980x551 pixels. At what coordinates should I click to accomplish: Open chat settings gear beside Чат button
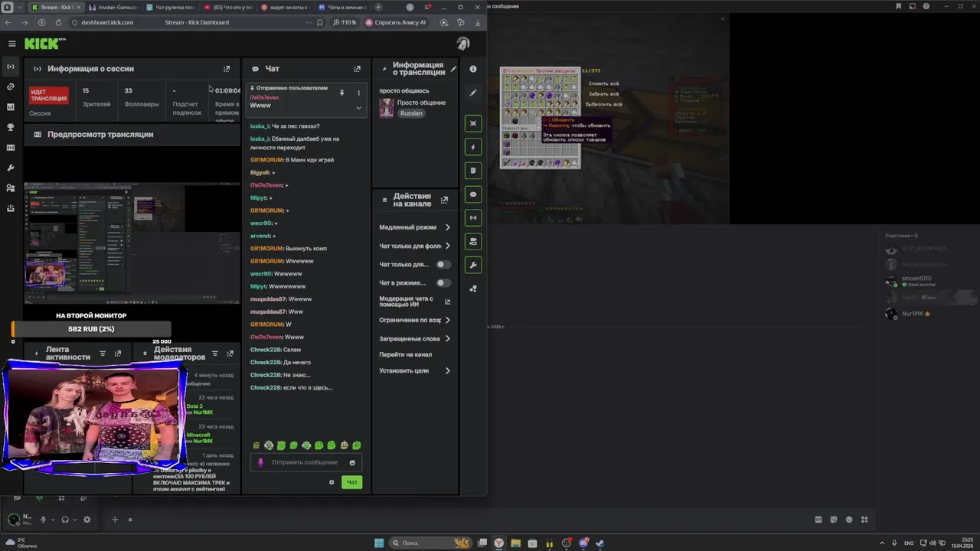pos(332,482)
